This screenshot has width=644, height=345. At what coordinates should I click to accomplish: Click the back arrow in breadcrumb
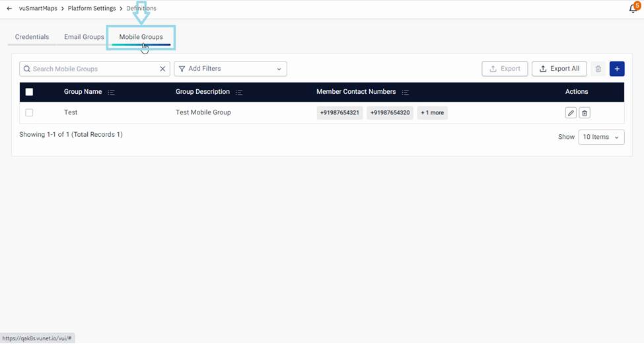9,9
